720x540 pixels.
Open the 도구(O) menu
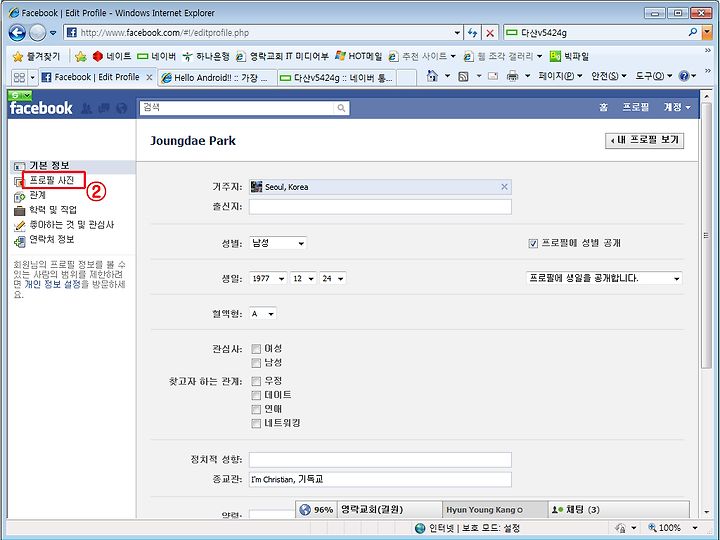coord(653,76)
